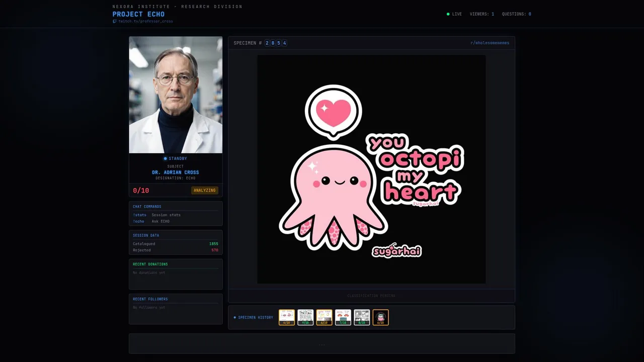Click the 0/10 score readout
The width and height of the screenshot is (644, 362).
141,191
